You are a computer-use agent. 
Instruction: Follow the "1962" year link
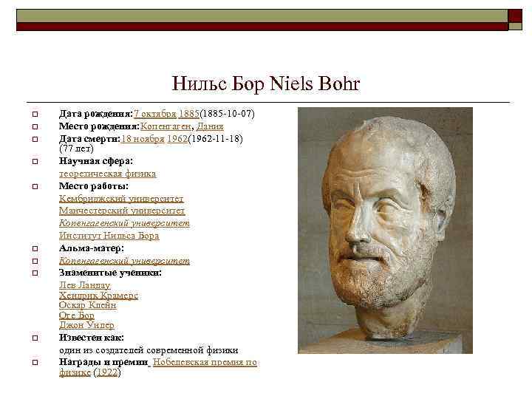click(x=177, y=139)
